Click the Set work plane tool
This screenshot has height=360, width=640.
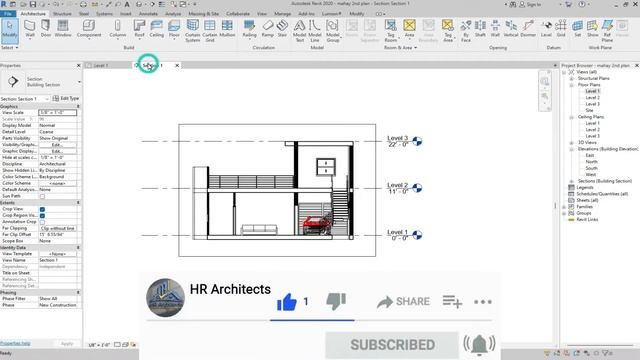click(577, 29)
